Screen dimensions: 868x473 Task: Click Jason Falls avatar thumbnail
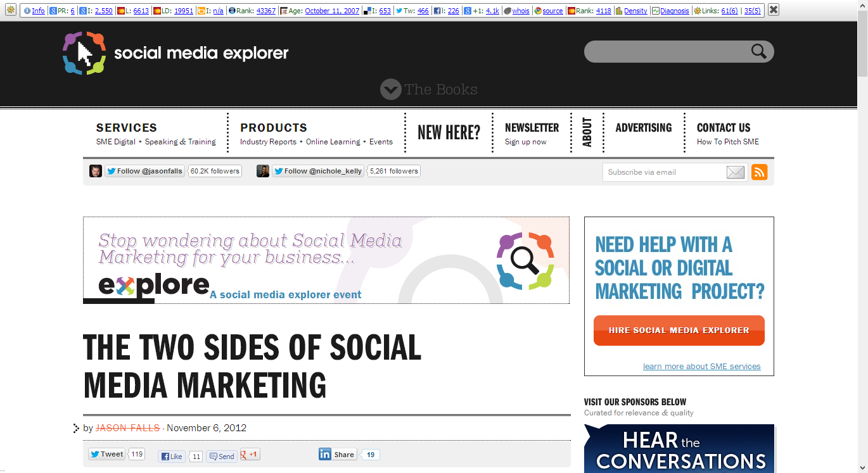[96, 171]
